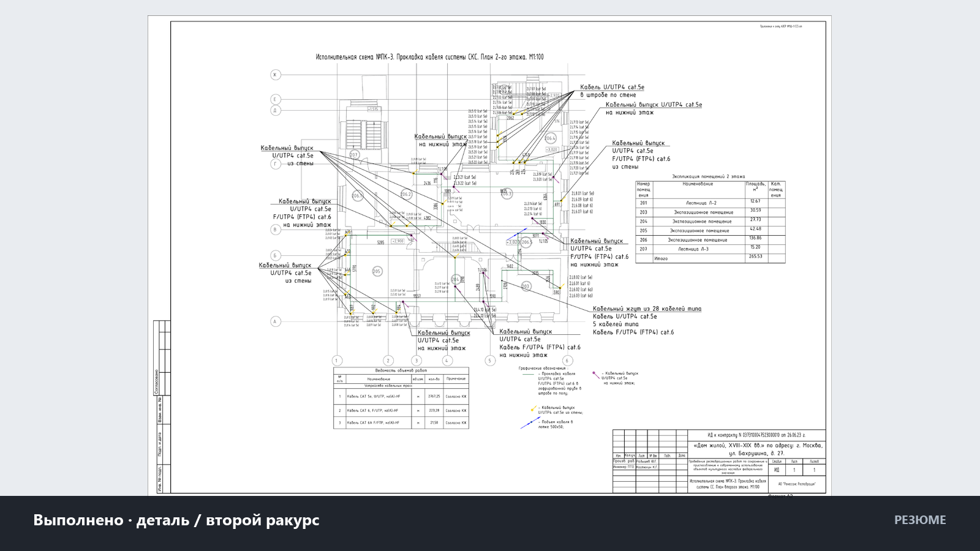Click grid axis bubble Ж

coord(275,75)
